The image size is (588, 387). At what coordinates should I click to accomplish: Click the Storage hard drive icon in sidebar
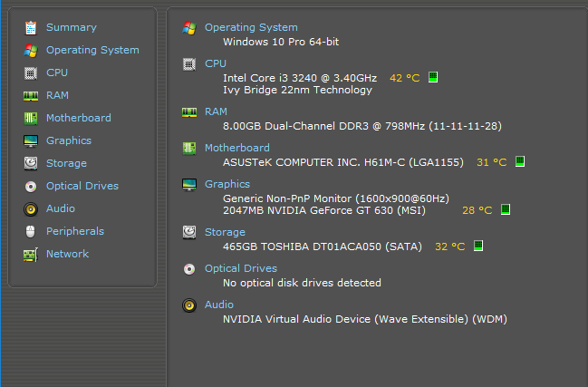coord(31,163)
